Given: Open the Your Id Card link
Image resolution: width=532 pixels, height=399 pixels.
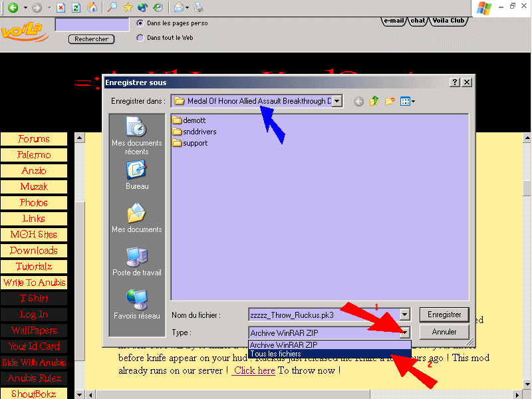Looking at the screenshot, I should coord(34,346).
